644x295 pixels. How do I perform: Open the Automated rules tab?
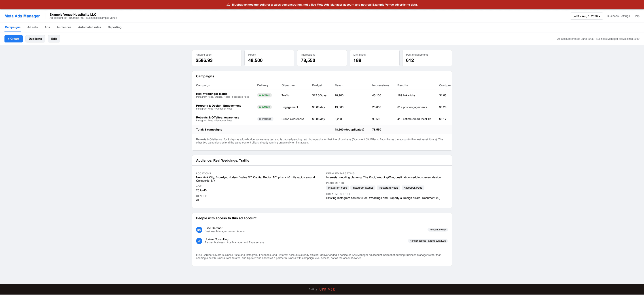89,27
